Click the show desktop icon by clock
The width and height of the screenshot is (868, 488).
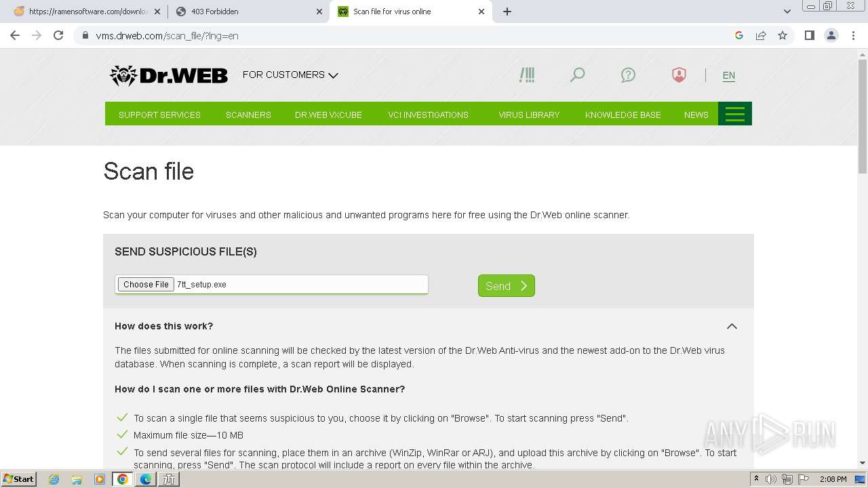(861, 479)
